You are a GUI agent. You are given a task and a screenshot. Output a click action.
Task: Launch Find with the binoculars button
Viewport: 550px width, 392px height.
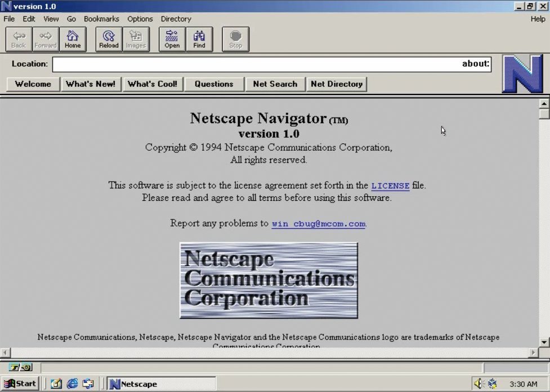pos(199,39)
